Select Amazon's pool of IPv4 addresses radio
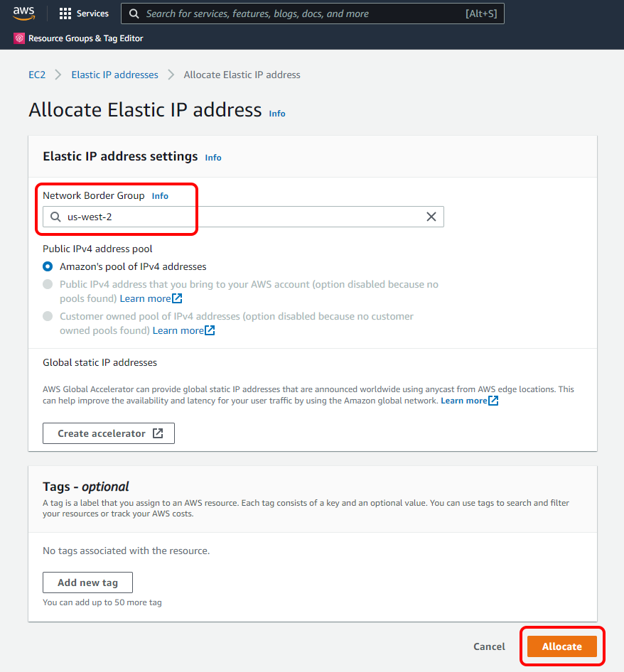The width and height of the screenshot is (624, 672). click(48, 266)
